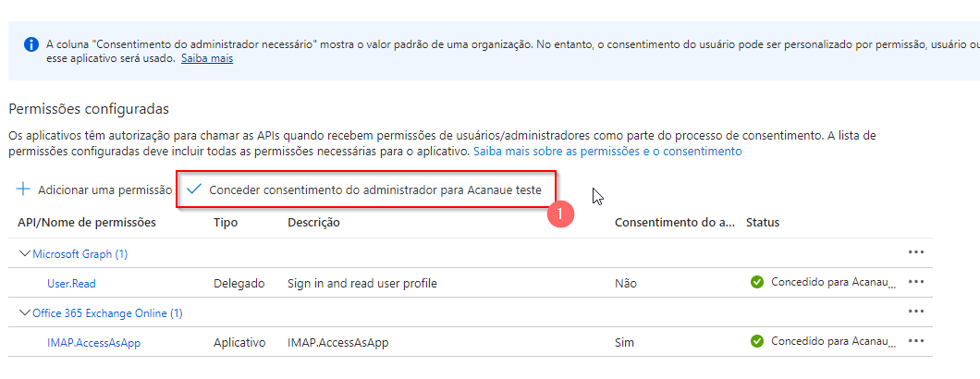Viewport: 980px width, 379px height.
Task: Open ellipsis menu for Microsoft Graph row
Action: (915, 252)
